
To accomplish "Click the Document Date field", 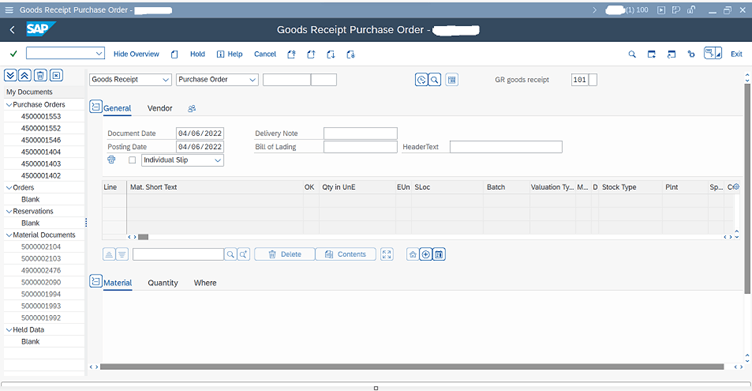I will (x=200, y=133).
